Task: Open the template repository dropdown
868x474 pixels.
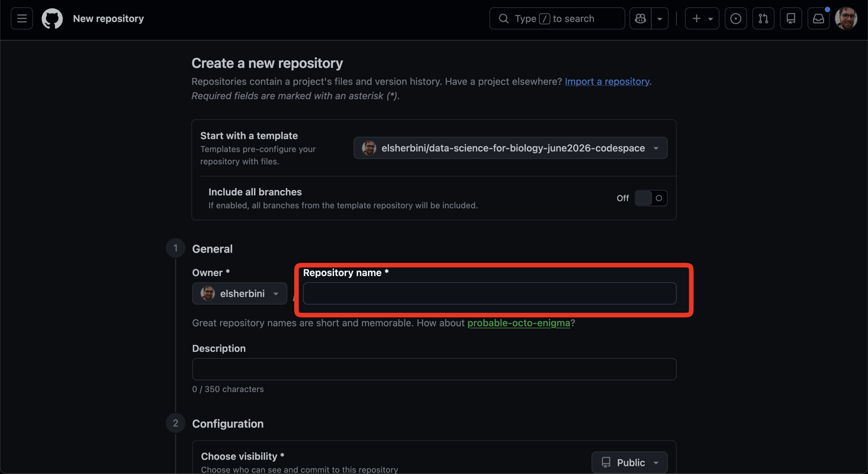Action: tap(510, 148)
